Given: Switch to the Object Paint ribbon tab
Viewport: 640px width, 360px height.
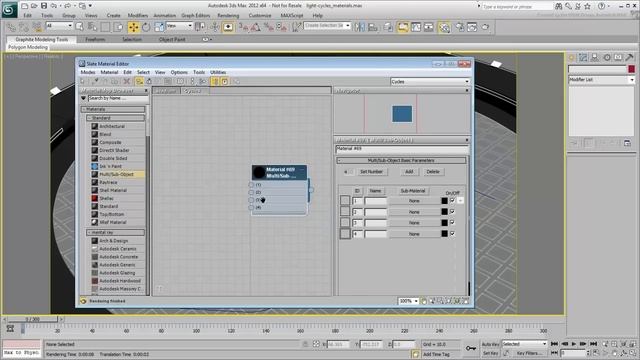Looking at the screenshot, I should coord(172,40).
